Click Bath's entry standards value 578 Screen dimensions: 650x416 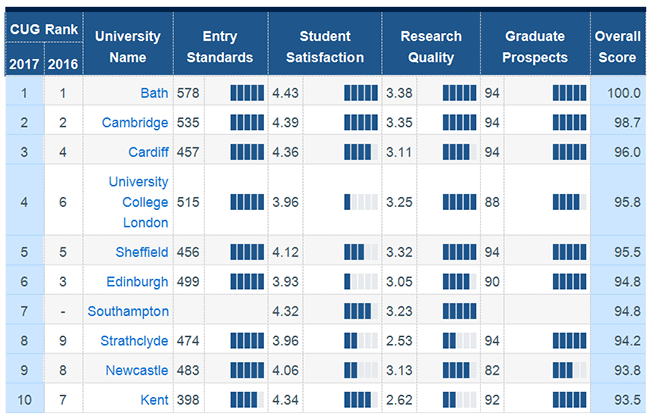pos(188,93)
